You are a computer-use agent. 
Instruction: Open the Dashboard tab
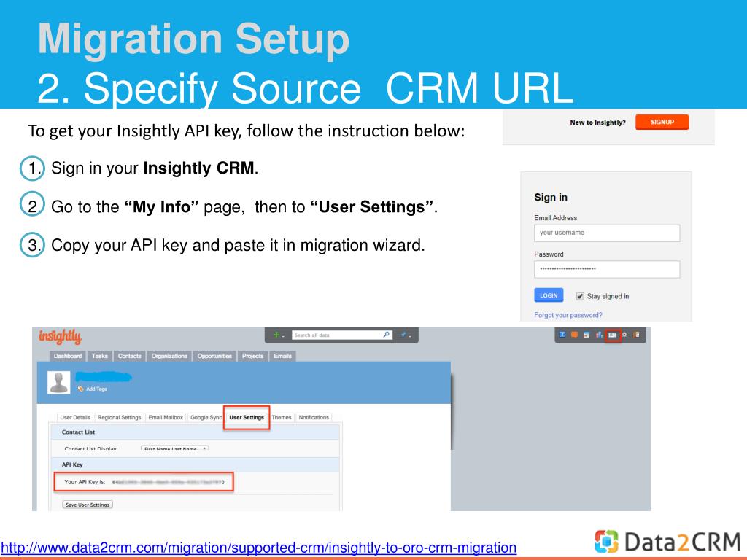[x=67, y=356]
